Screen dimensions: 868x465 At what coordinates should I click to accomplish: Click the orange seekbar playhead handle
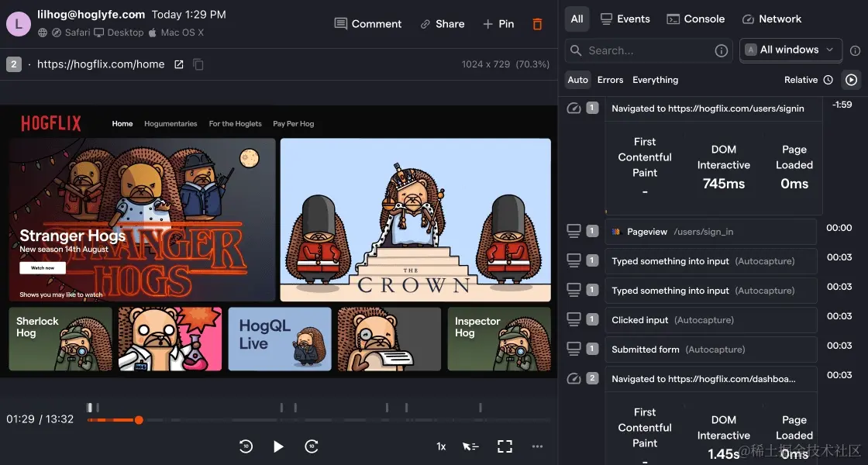click(x=139, y=420)
